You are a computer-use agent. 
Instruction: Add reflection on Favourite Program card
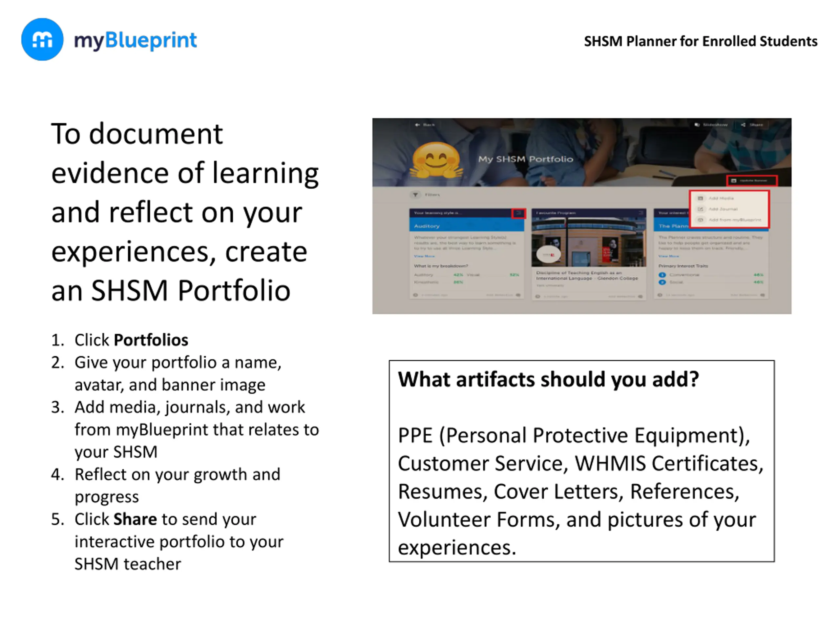click(x=626, y=296)
